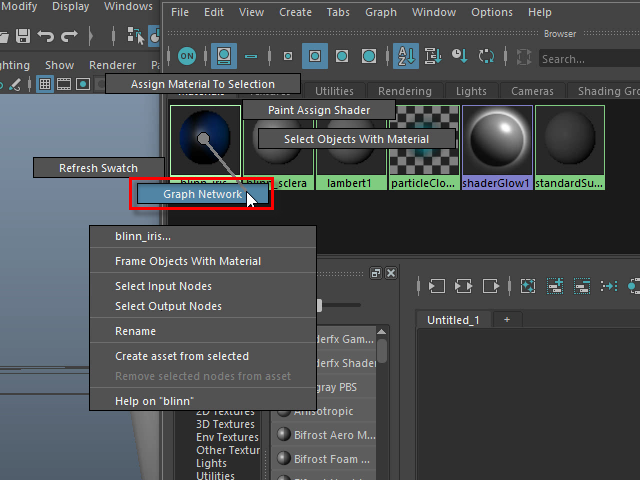Sort materials alphabetically with A-Z icon

(406, 57)
